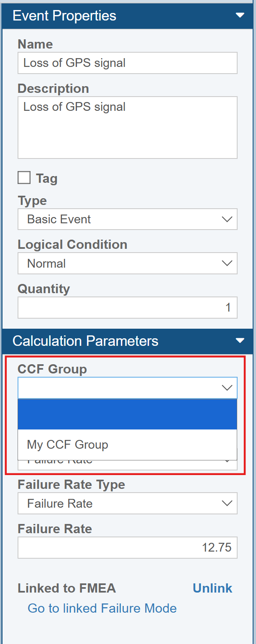Go to linked Failure Mode

click(102, 608)
